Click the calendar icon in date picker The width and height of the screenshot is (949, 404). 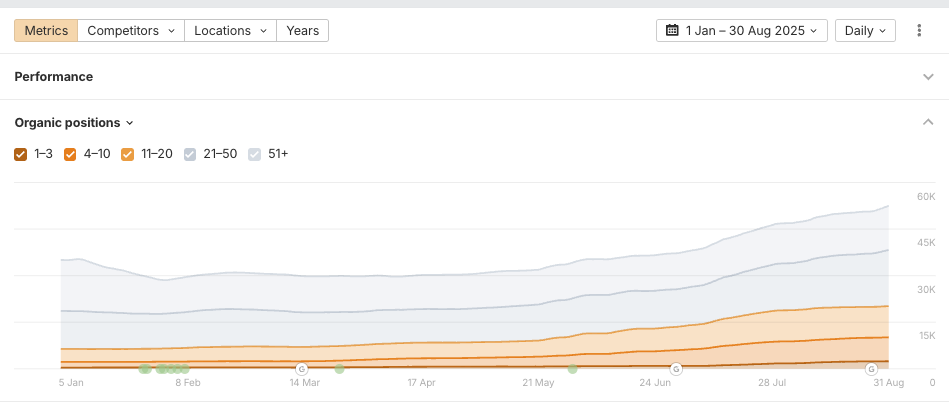coord(672,31)
